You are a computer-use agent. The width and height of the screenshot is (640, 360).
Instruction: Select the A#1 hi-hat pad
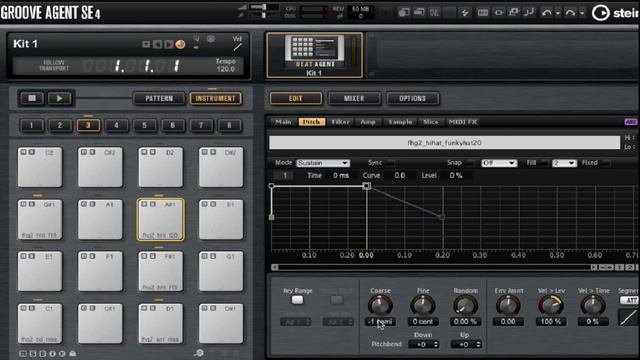tap(160, 220)
